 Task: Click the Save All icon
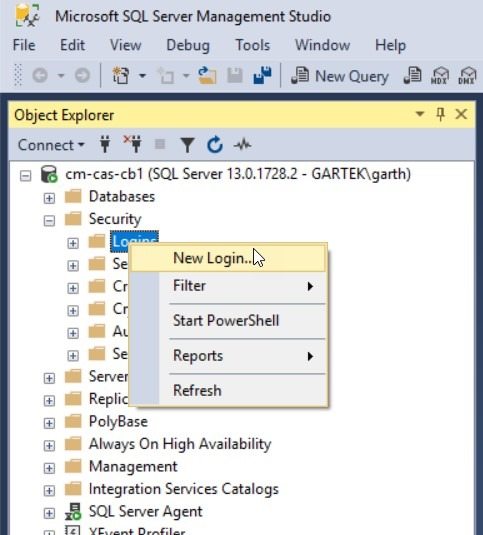pyautogui.click(x=263, y=75)
